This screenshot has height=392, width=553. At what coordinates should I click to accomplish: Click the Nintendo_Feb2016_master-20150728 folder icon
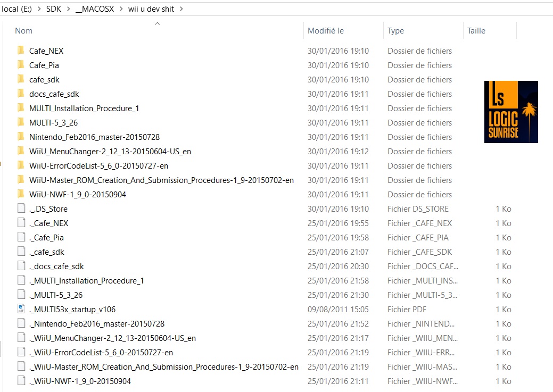coord(21,137)
